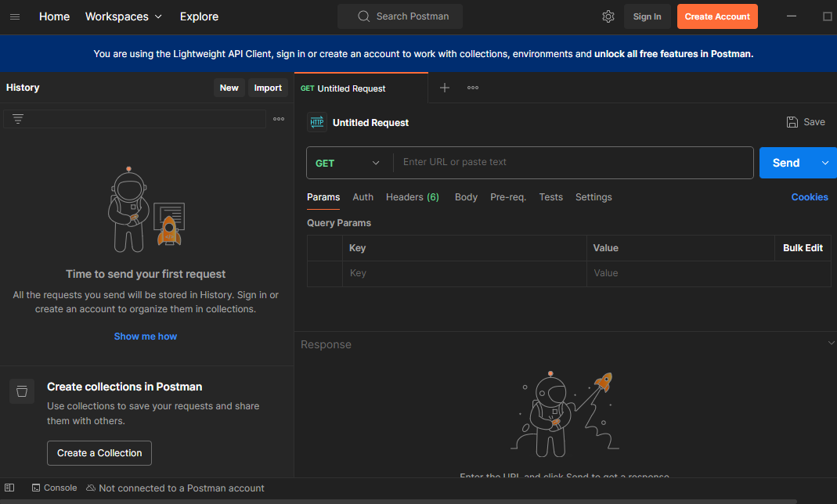Click the history filter input field
This screenshot has height=504, width=837.
pyautogui.click(x=135, y=119)
